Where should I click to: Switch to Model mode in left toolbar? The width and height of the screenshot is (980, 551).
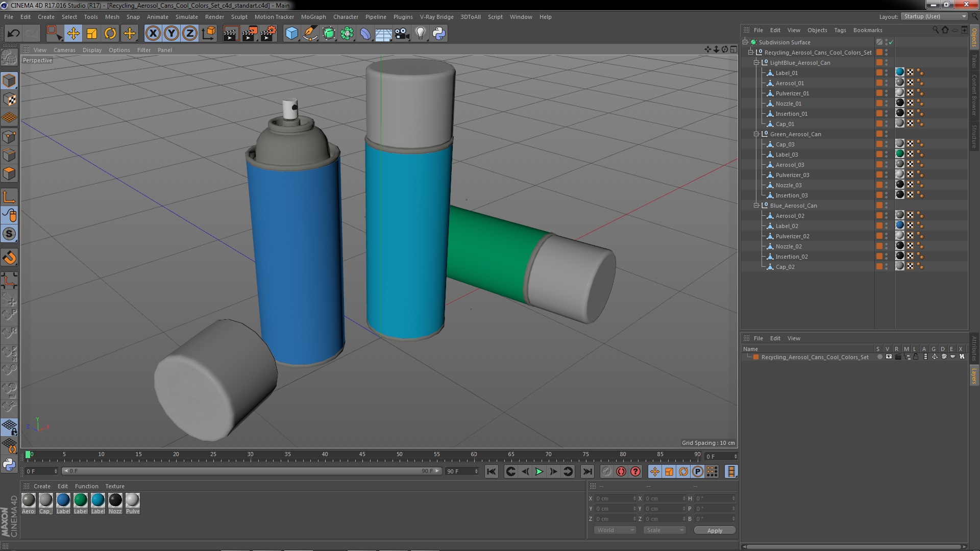click(x=9, y=81)
